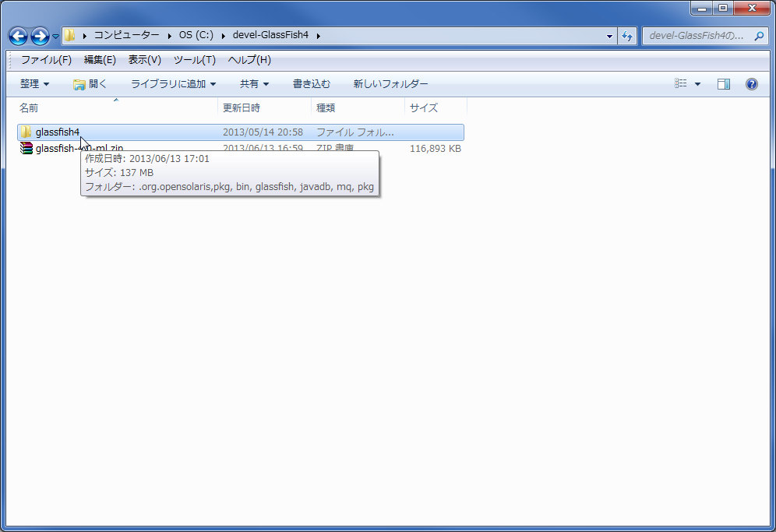
Task: Open the 整理 dropdown on the toolbar
Action: click(x=33, y=83)
